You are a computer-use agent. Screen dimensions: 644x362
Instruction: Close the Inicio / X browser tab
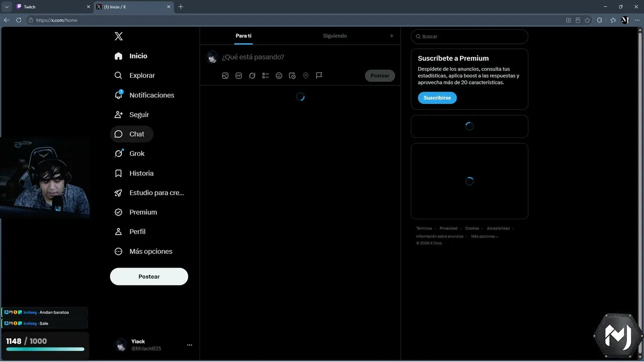(x=169, y=7)
